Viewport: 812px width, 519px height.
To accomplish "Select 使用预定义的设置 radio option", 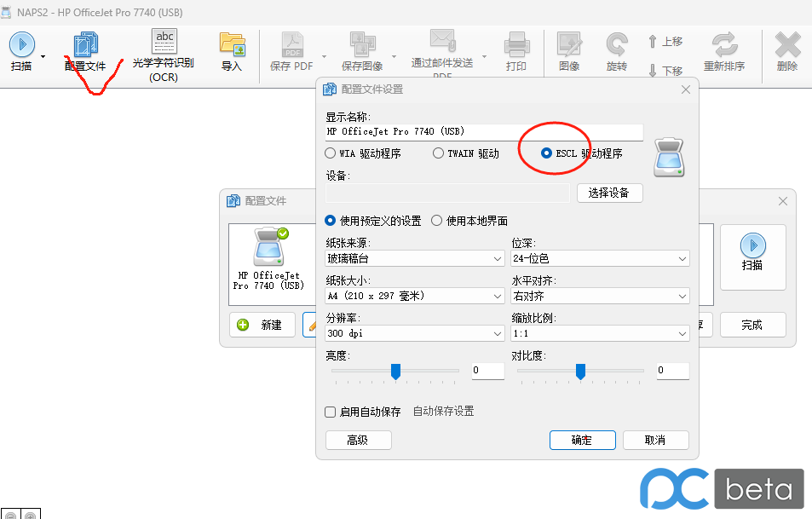I will pos(330,221).
